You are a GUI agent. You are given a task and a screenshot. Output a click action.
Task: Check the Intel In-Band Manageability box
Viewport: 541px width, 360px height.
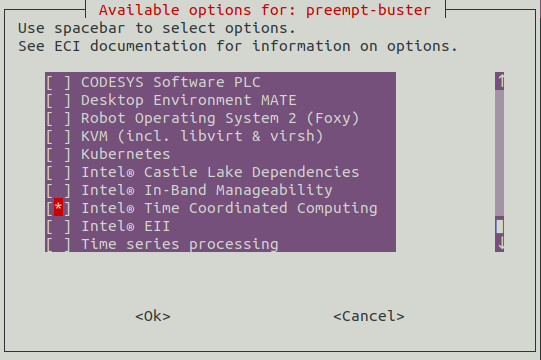(58, 190)
